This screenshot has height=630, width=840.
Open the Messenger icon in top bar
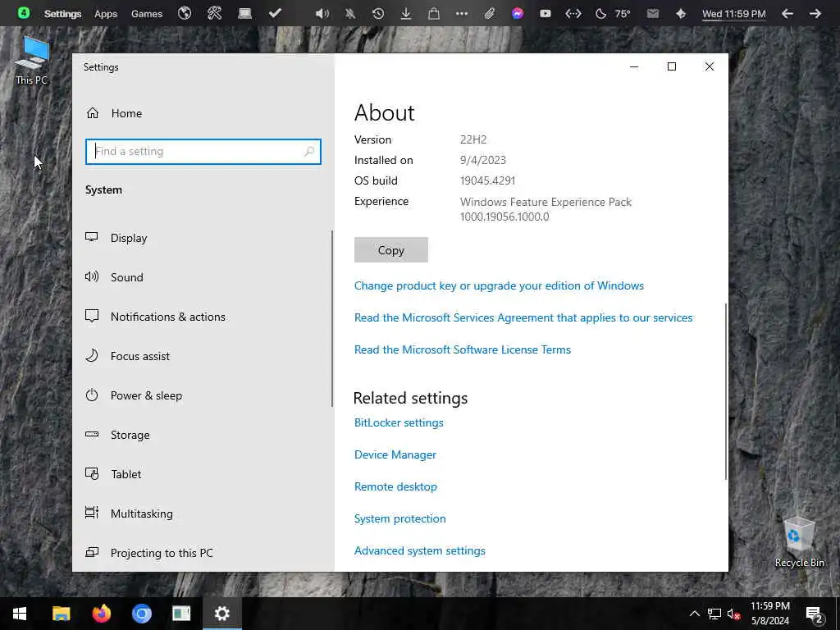(x=518, y=13)
